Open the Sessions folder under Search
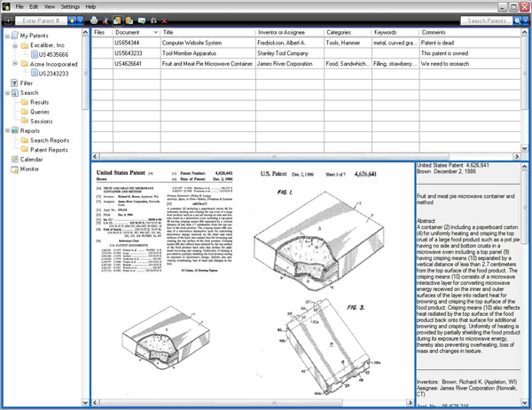The image size is (532, 410). coord(42,122)
